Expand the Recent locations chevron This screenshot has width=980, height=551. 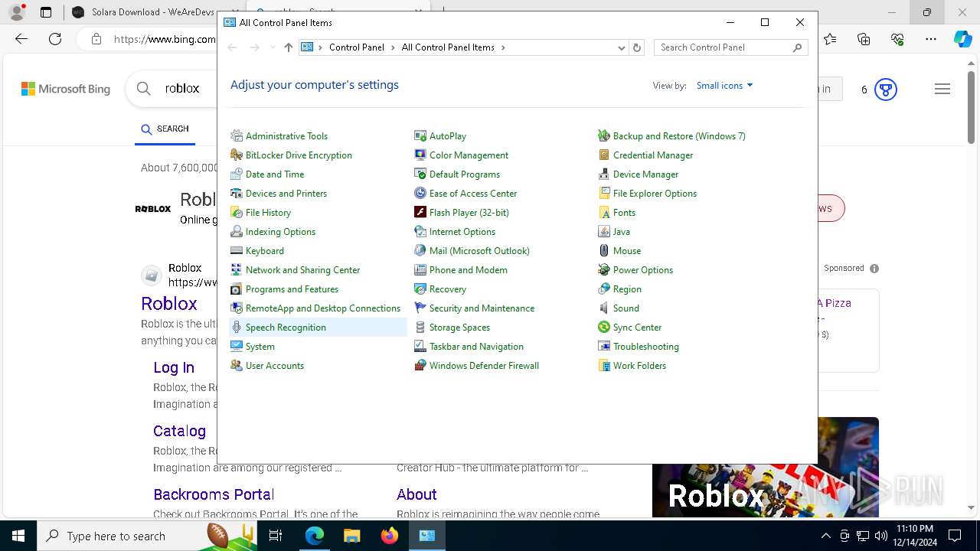coord(272,47)
